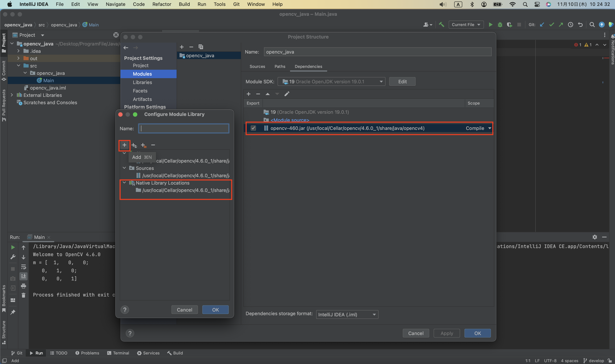This screenshot has height=364, width=615.
Task: Open the Terminal tool window tab
Action: (x=118, y=353)
